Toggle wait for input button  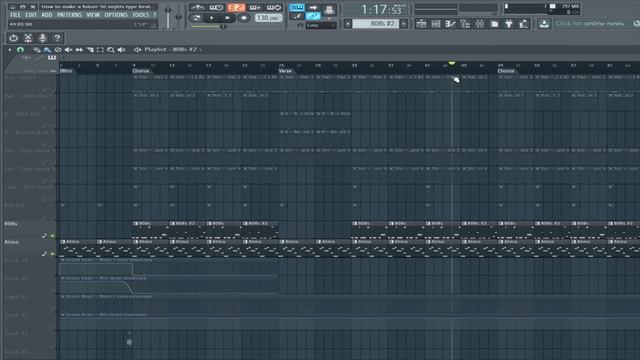[x=216, y=7]
